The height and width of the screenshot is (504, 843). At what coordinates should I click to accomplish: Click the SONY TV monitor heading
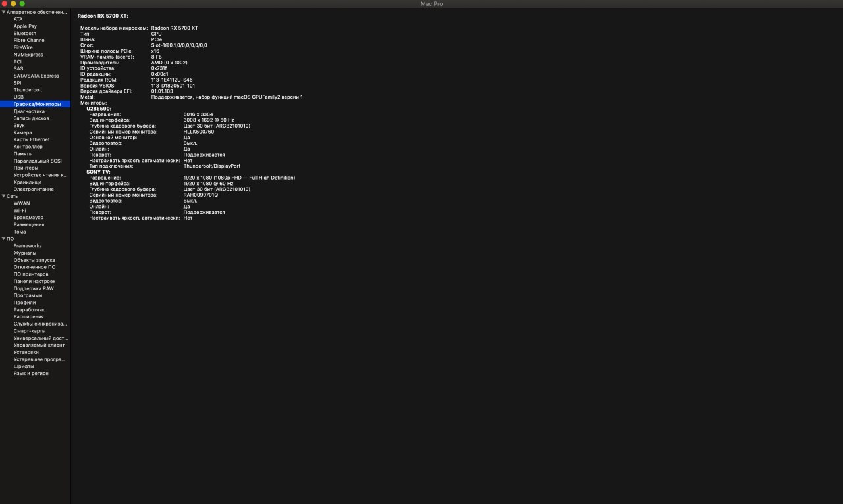click(98, 172)
